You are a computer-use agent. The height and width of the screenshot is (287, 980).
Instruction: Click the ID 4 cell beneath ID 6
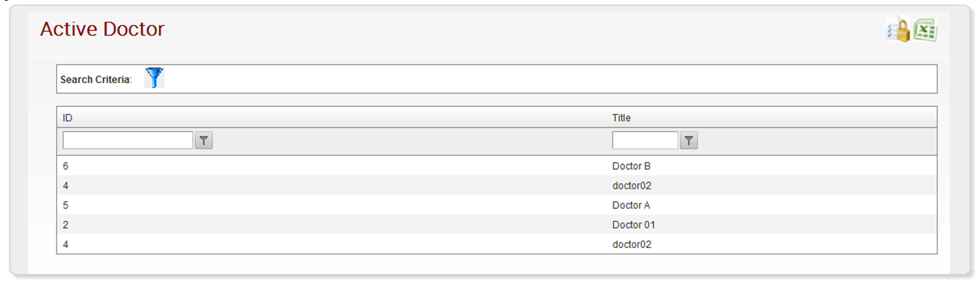click(x=66, y=186)
